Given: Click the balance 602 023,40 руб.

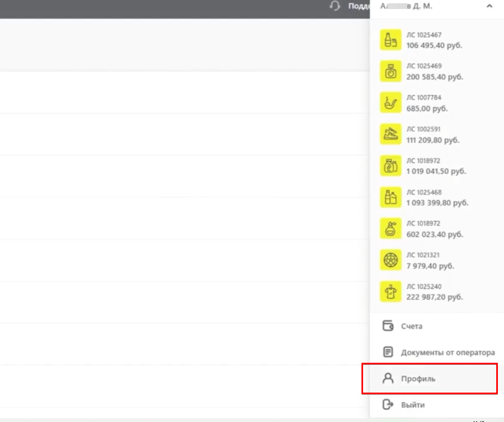Looking at the screenshot, I should tap(435, 234).
